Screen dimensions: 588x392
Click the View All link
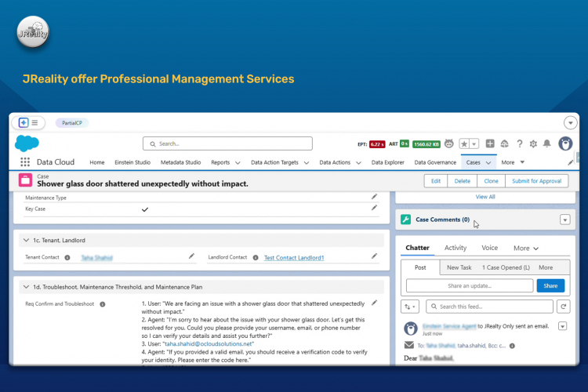pyautogui.click(x=485, y=197)
